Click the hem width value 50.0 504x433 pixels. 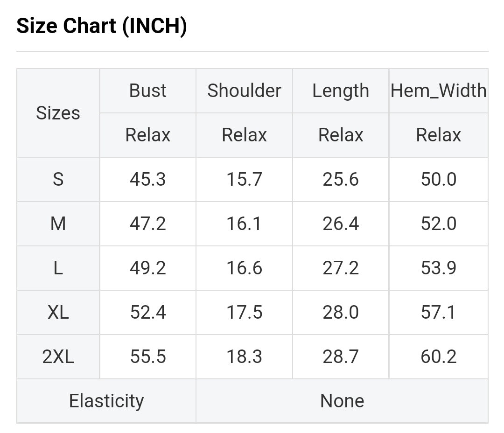[x=438, y=179]
